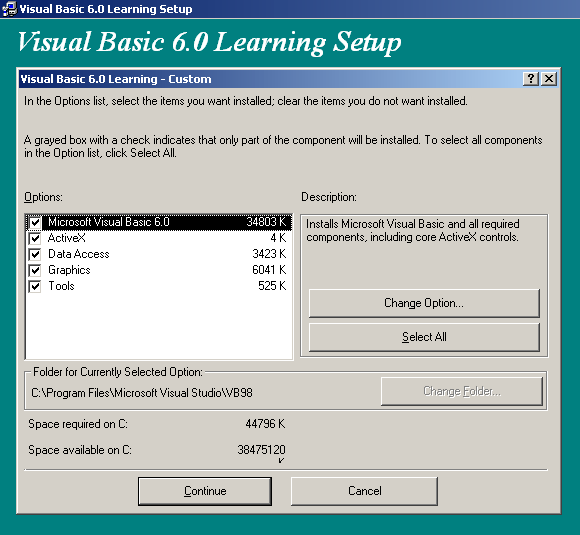Screen dimensions: 580x535
Task: Click Continue to proceed with setup
Action: pyautogui.click(x=205, y=491)
